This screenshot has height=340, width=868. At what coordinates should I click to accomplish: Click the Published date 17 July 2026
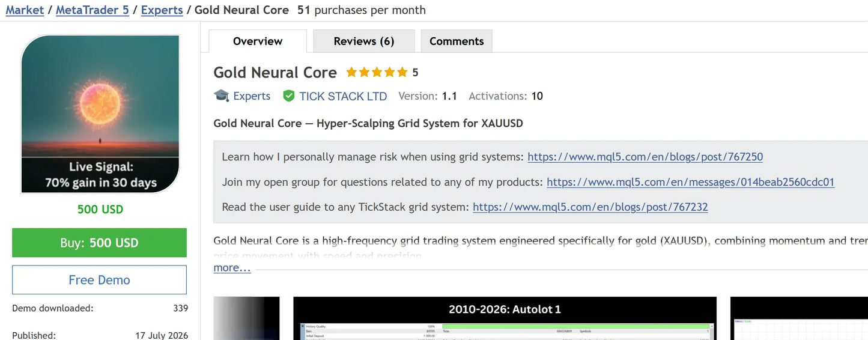pyautogui.click(x=161, y=335)
